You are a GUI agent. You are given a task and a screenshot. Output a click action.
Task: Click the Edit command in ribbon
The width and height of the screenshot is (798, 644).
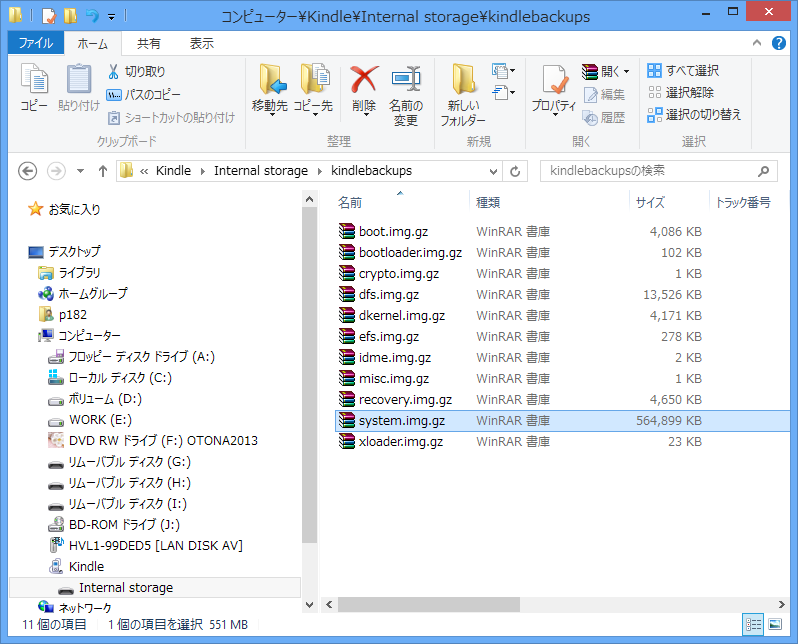[604, 95]
